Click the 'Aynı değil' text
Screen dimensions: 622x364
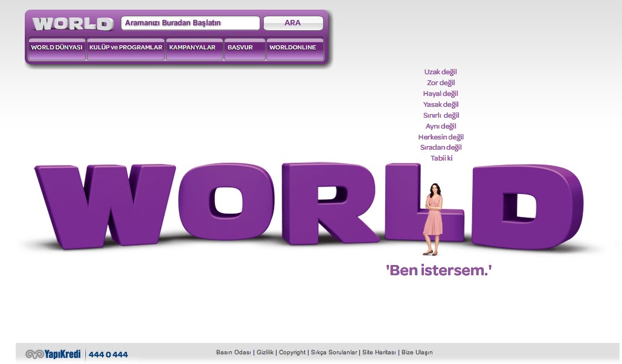point(441,126)
